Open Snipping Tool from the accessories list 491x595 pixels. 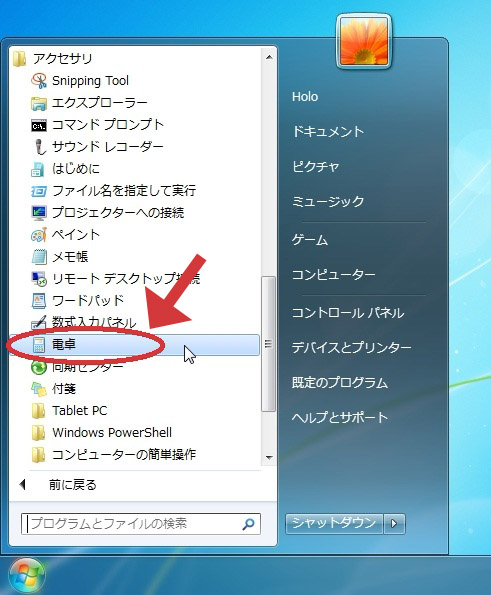pos(90,80)
